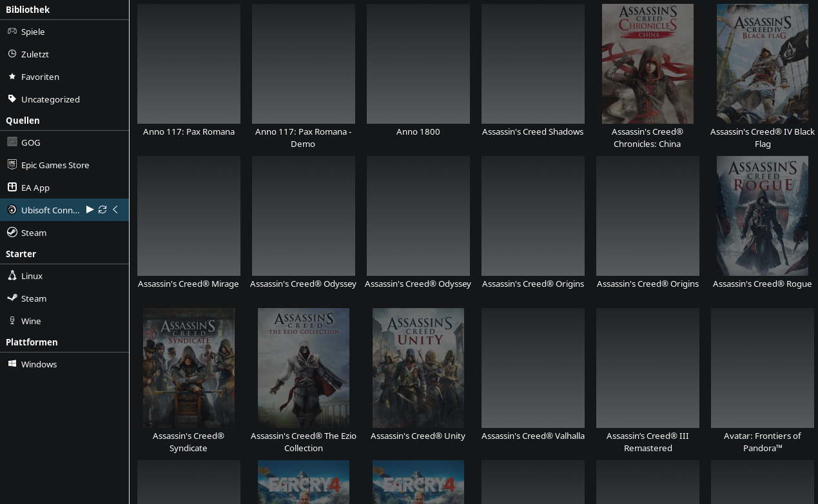This screenshot has width=818, height=504.
Task: Click the Favoriten star icon
Action: [x=12, y=76]
